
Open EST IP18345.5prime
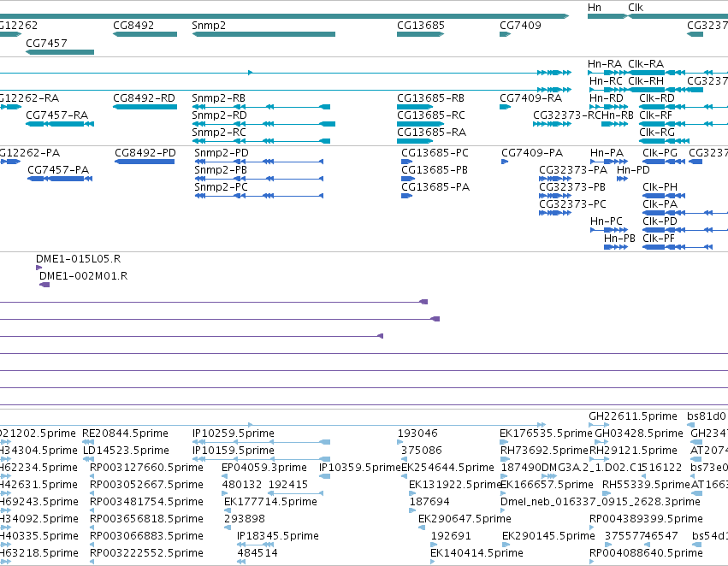pyautogui.click(x=278, y=536)
